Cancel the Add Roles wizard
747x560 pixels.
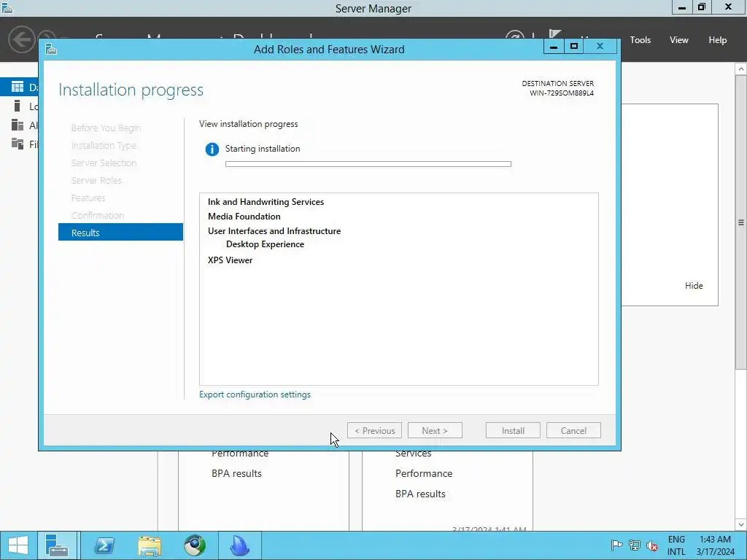573,430
